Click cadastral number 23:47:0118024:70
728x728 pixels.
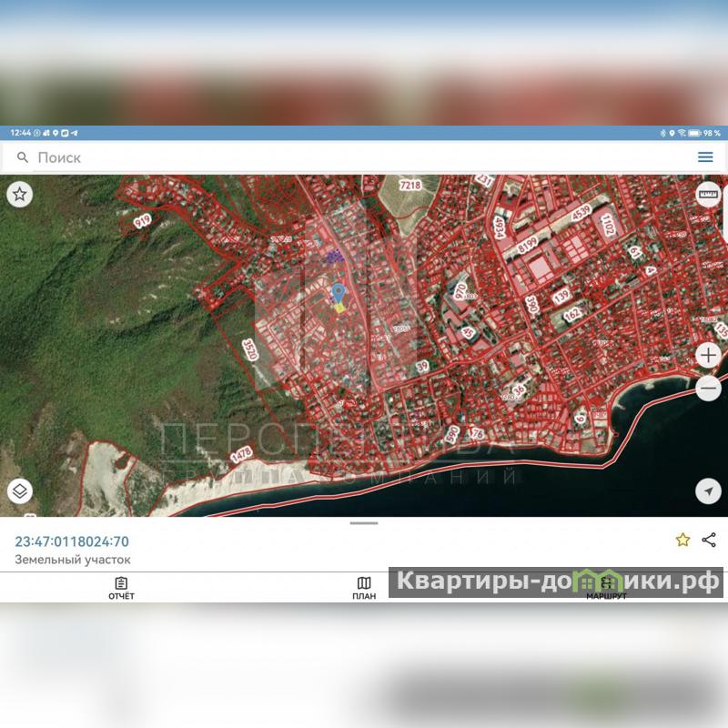pyautogui.click(x=72, y=541)
